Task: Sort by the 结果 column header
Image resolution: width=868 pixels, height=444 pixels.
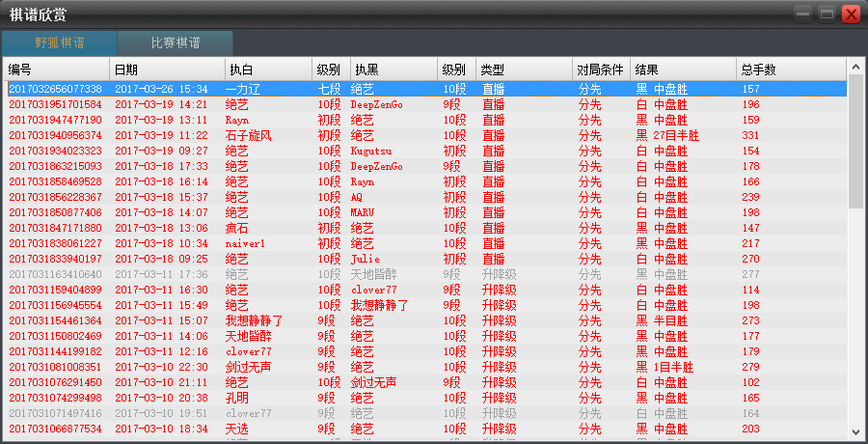Action: click(683, 69)
